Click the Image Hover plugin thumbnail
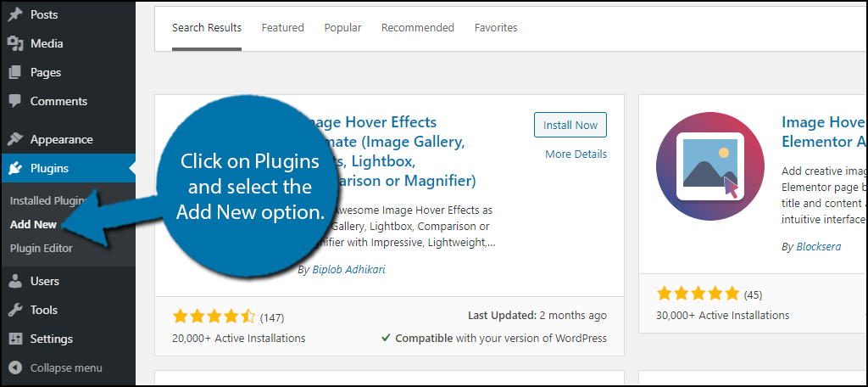This screenshot has height=387, width=868. click(699, 176)
